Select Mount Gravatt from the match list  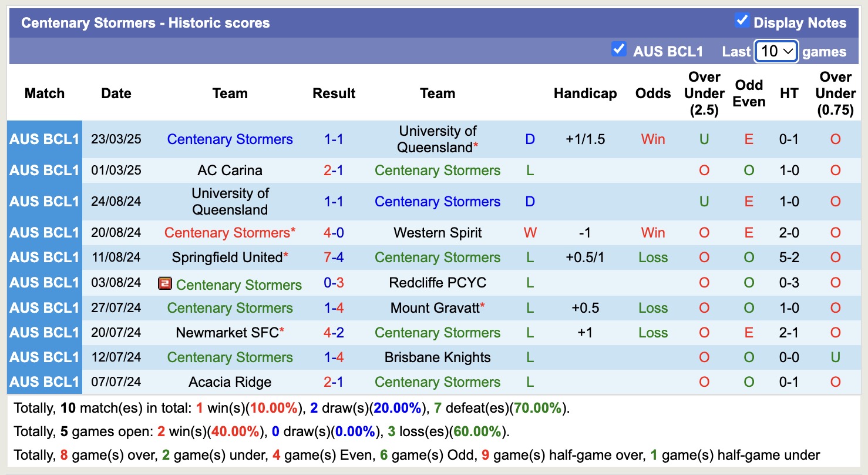tap(434, 307)
